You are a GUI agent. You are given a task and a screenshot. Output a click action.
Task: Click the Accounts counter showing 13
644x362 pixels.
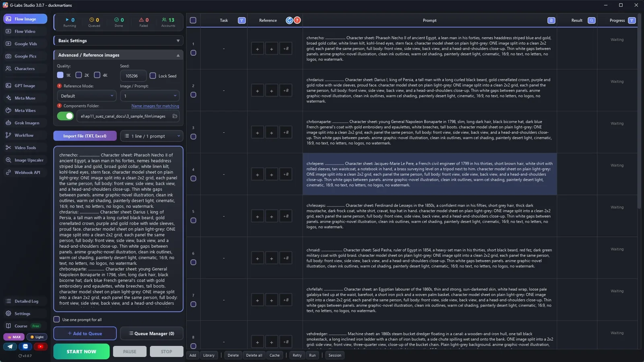pyautogui.click(x=168, y=22)
